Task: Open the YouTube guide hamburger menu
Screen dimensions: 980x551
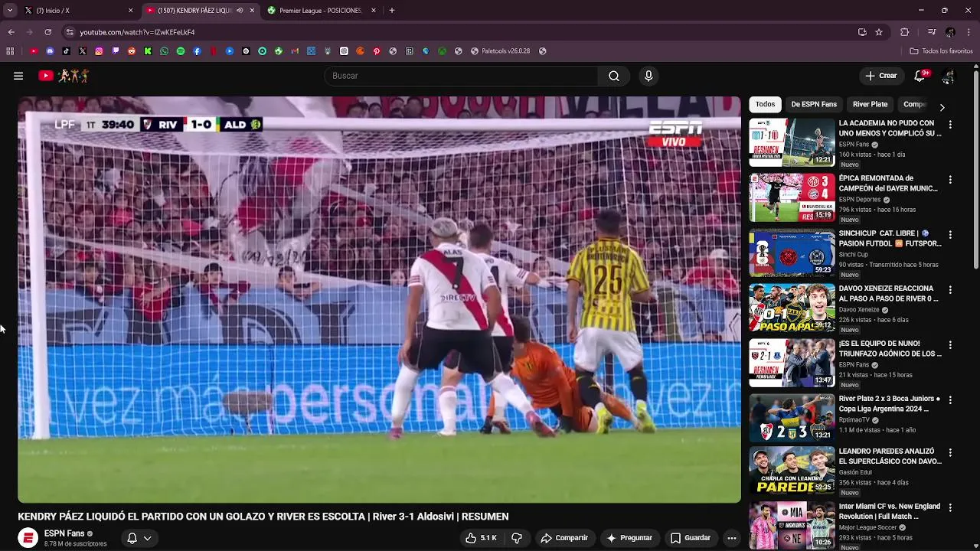Action: (x=18, y=76)
